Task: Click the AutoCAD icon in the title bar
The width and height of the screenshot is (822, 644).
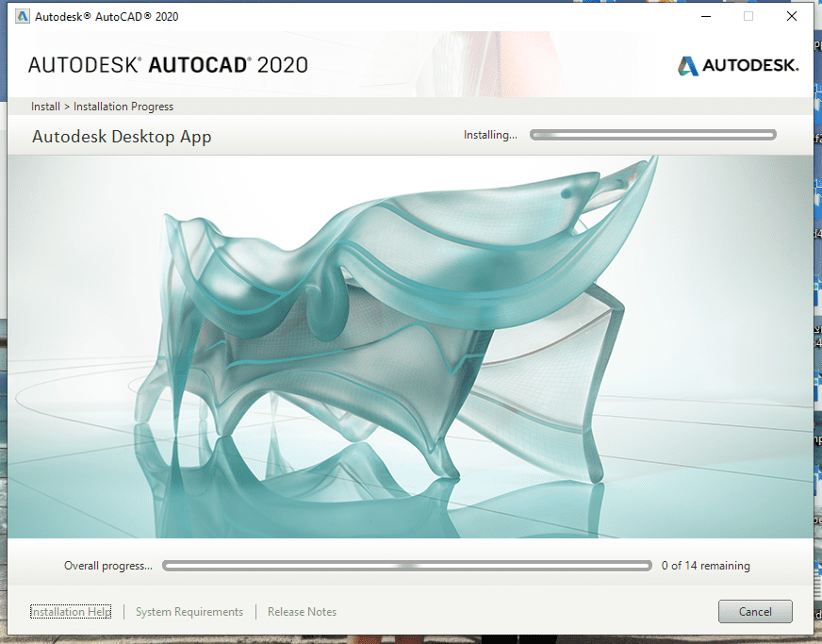Action: click(22, 16)
